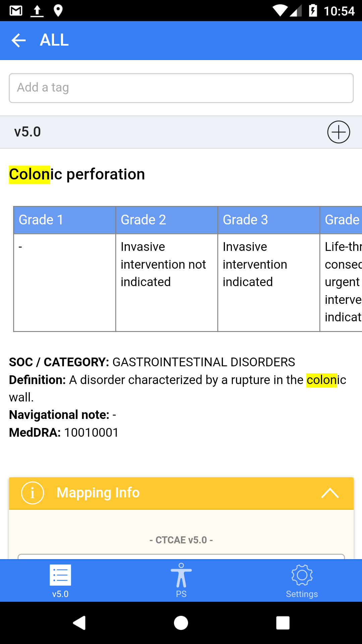
Task: Open the PS body figure icon
Action: pyautogui.click(x=181, y=575)
